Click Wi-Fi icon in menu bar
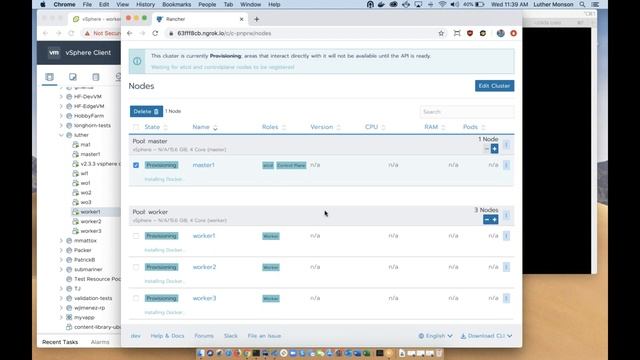The height and width of the screenshot is (360, 640). (442, 4)
